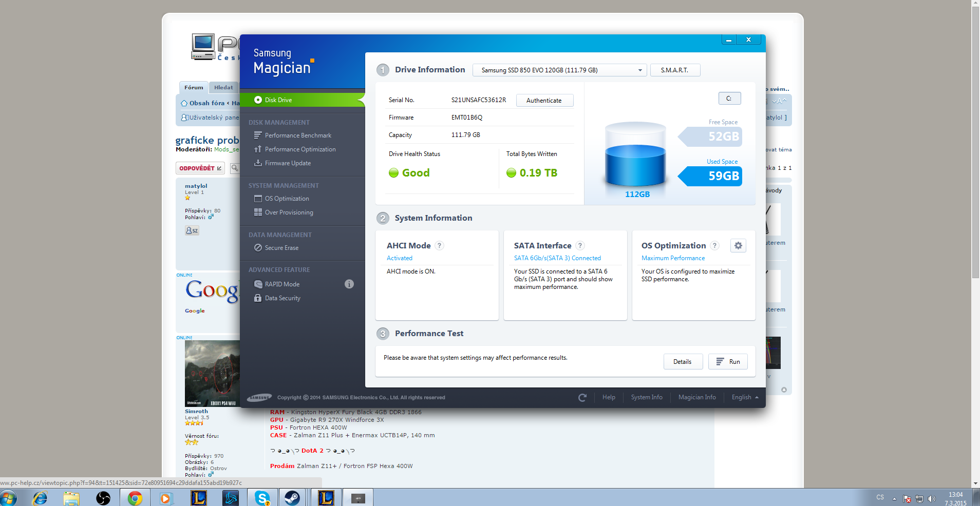This screenshot has height=506, width=980.
Task: Click ODPOVĚDĚT reply button on forum
Action: pos(200,168)
